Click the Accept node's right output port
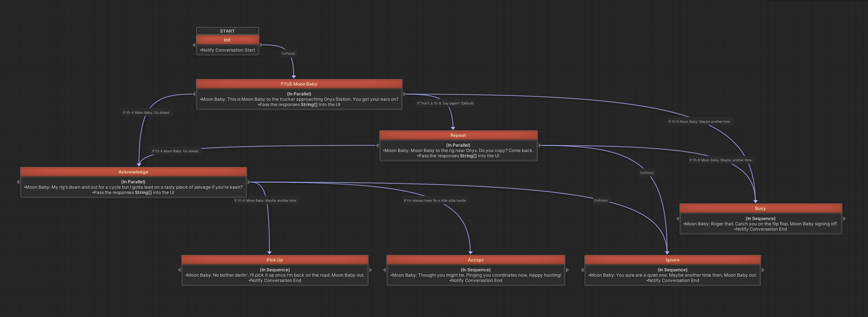 tap(567, 270)
